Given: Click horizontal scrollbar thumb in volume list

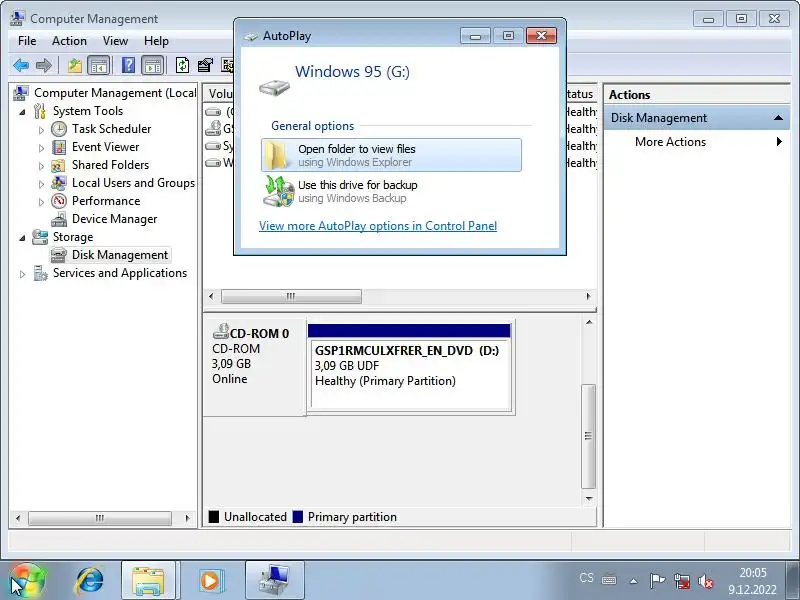Looking at the screenshot, I should [x=291, y=296].
